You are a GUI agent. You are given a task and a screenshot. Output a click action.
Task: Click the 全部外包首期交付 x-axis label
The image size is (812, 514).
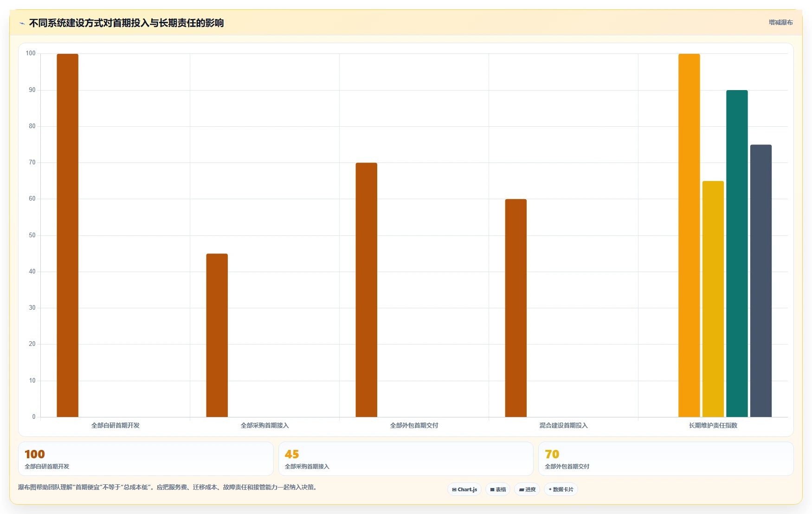pyautogui.click(x=414, y=425)
